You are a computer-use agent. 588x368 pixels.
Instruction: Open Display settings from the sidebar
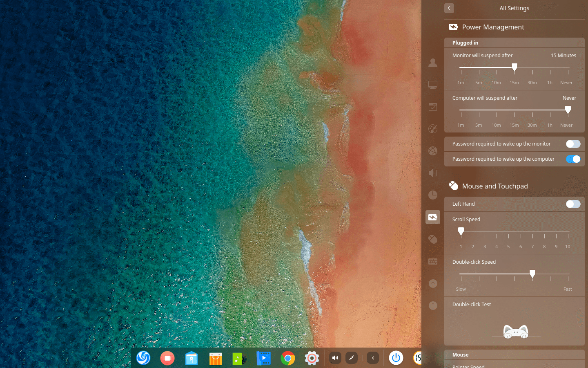click(x=432, y=85)
